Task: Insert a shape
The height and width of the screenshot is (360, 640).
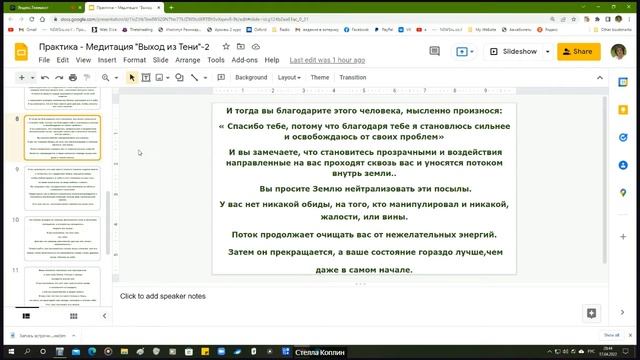Action: [179, 77]
